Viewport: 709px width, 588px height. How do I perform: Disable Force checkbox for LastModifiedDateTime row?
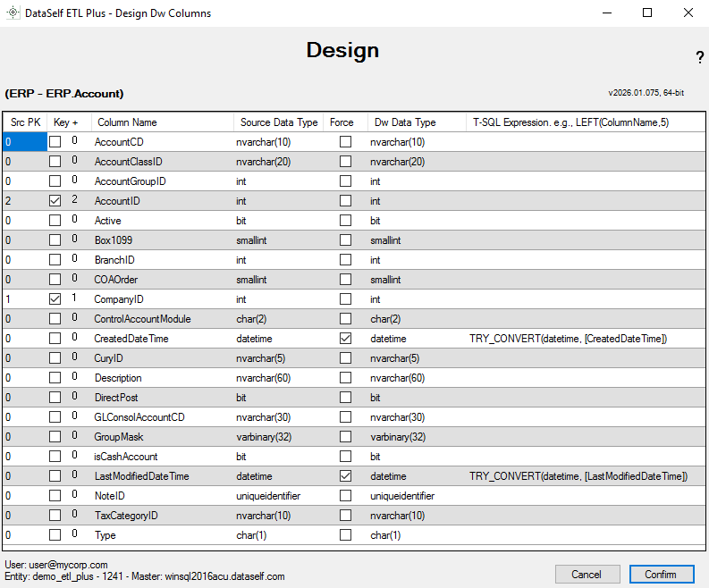[x=345, y=476]
